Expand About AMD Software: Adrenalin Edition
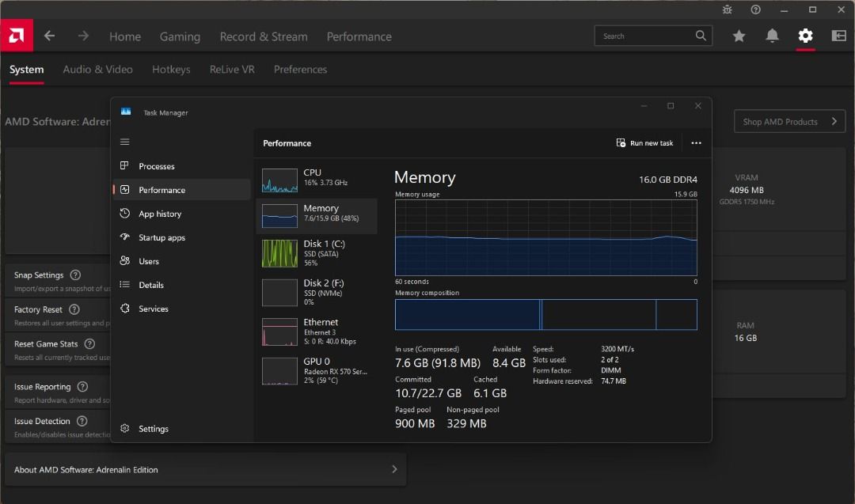This screenshot has height=504, width=855. click(x=206, y=470)
